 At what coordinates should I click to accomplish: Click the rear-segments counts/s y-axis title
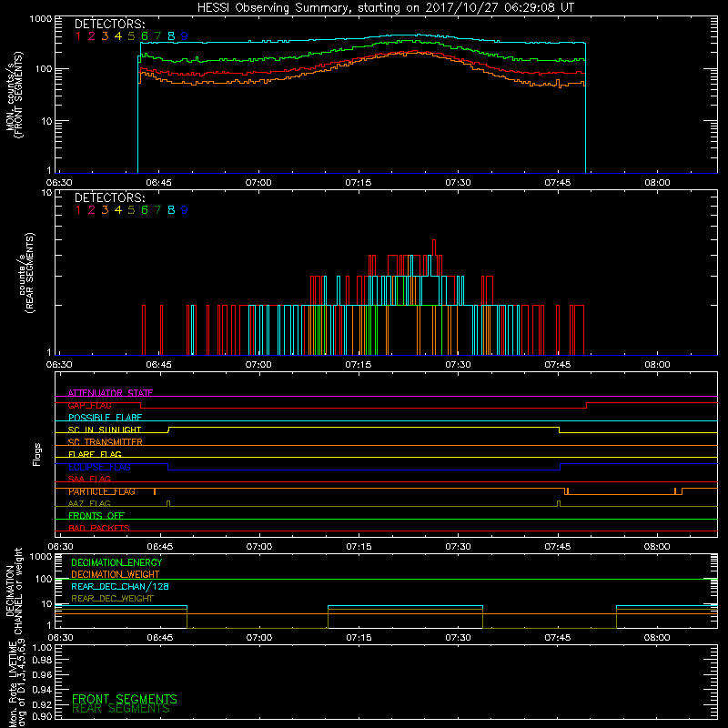(27, 273)
